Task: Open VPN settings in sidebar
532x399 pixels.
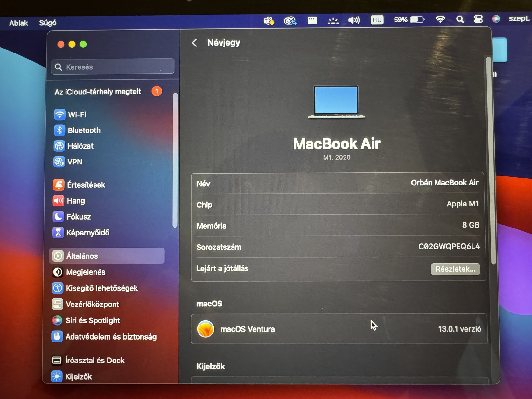Action: click(x=68, y=162)
